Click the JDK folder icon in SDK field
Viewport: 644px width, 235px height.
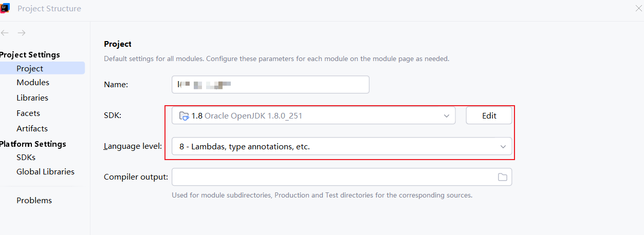(x=183, y=116)
